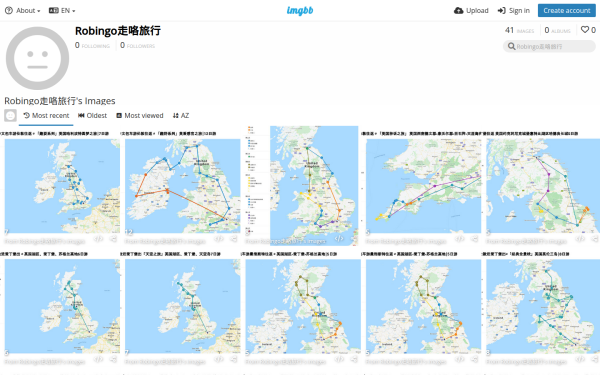Switch to the Oldest tab

coord(93,116)
